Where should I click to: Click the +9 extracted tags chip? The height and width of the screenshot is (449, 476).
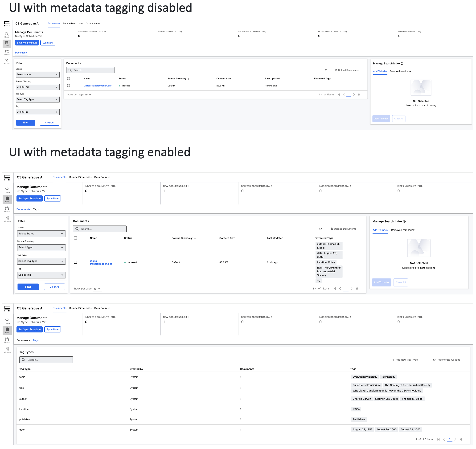(318, 281)
